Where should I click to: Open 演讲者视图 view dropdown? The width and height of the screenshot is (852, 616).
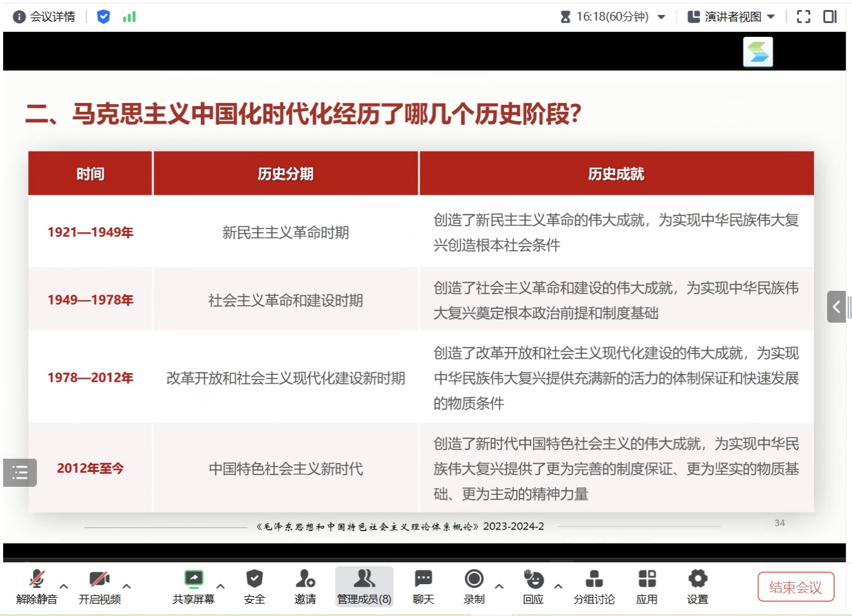(731, 17)
